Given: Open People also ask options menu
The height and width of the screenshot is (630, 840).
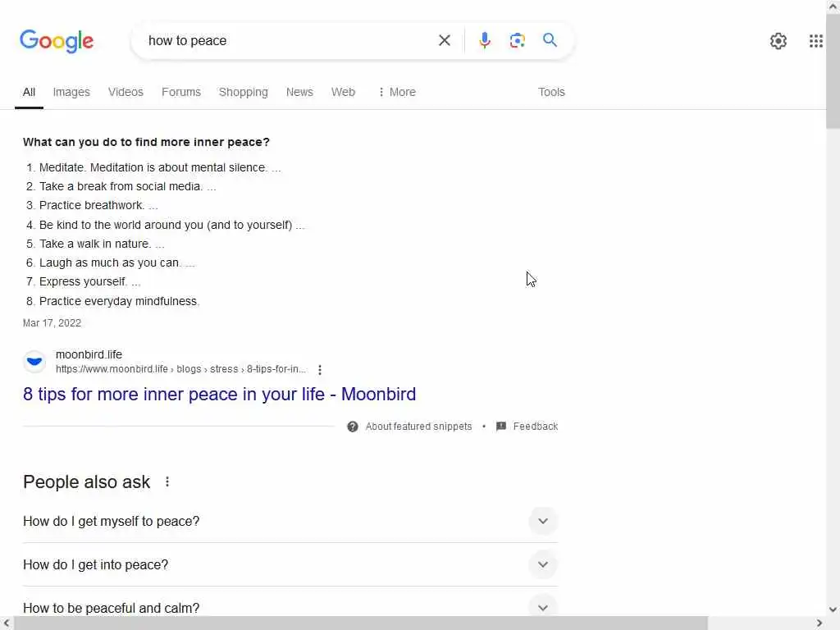Looking at the screenshot, I should tap(167, 482).
